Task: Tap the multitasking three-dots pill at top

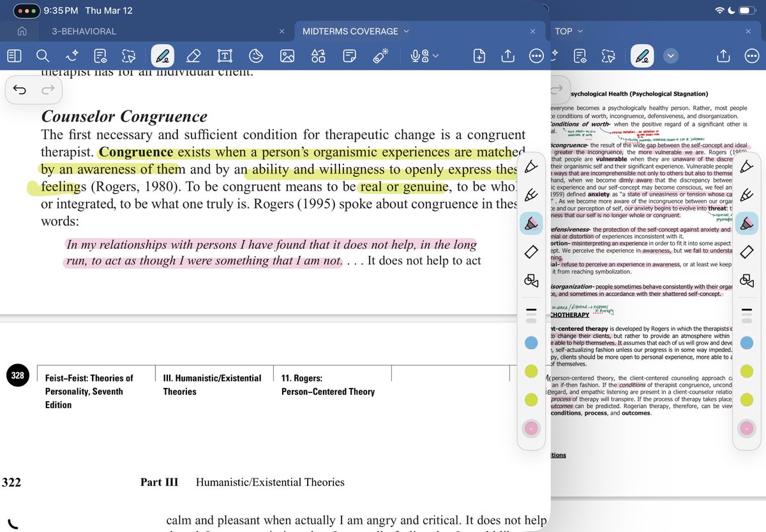Action: coord(26,11)
